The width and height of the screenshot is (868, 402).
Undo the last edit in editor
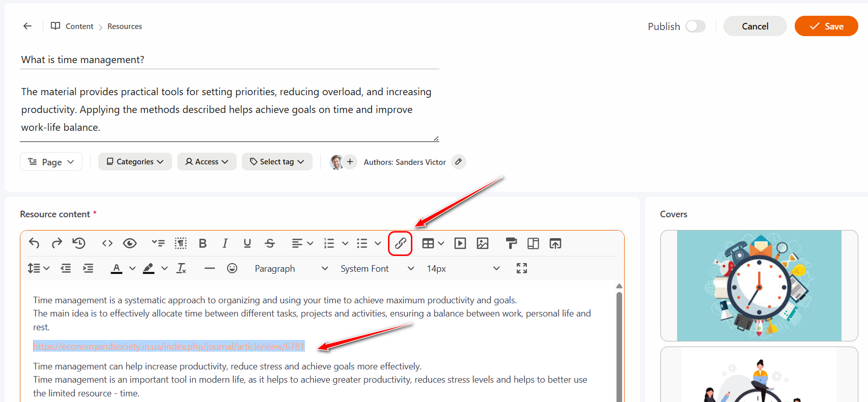34,243
